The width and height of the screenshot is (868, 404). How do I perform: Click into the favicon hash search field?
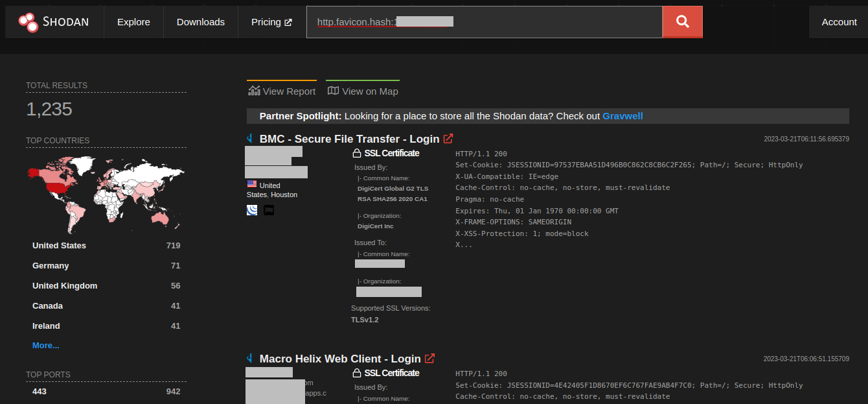click(485, 22)
